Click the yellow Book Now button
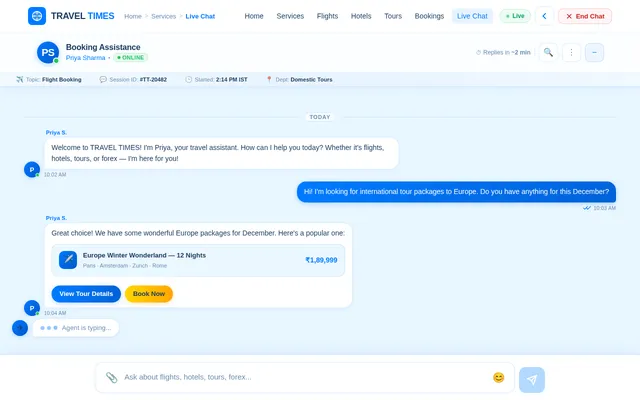 [x=149, y=294]
